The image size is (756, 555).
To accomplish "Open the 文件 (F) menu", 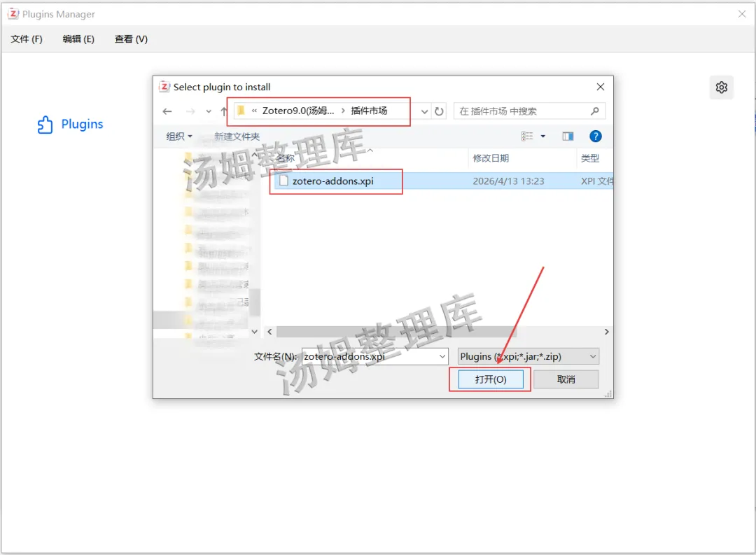I will point(27,39).
